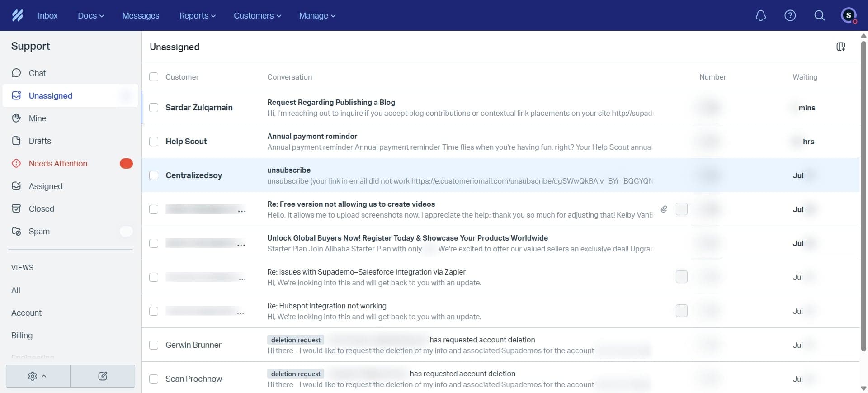The width and height of the screenshot is (868, 393).
Task: Click the Help Scout logo icon
Action: click(x=17, y=16)
